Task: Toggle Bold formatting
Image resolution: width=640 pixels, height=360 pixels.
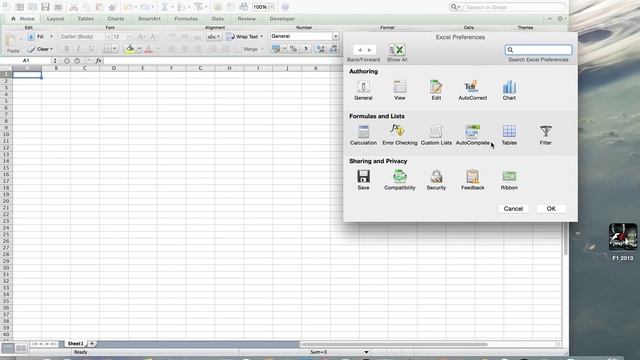Action: click(x=67, y=49)
